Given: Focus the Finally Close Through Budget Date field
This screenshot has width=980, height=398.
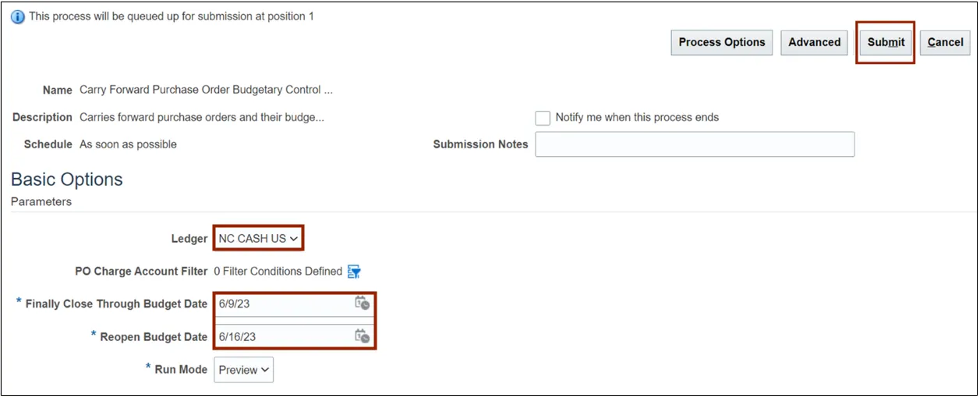Looking at the screenshot, I should [282, 304].
